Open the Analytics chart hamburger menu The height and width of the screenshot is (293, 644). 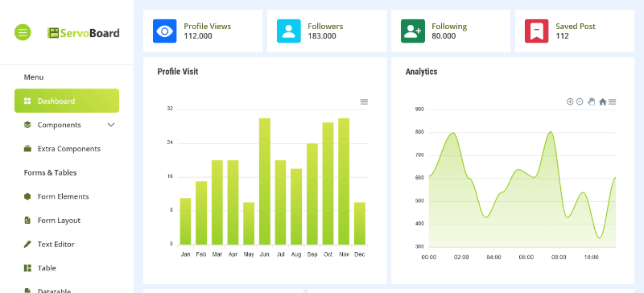pos(612,102)
